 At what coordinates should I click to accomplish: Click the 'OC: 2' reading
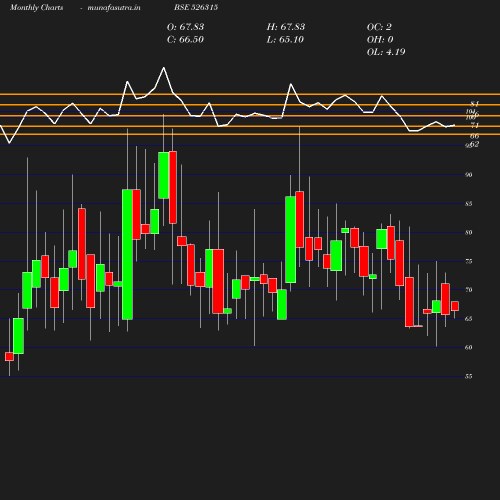[379, 27]
